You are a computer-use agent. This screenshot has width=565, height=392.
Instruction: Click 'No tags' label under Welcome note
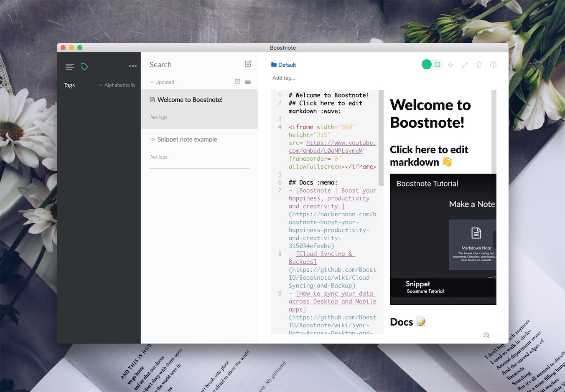[159, 117]
